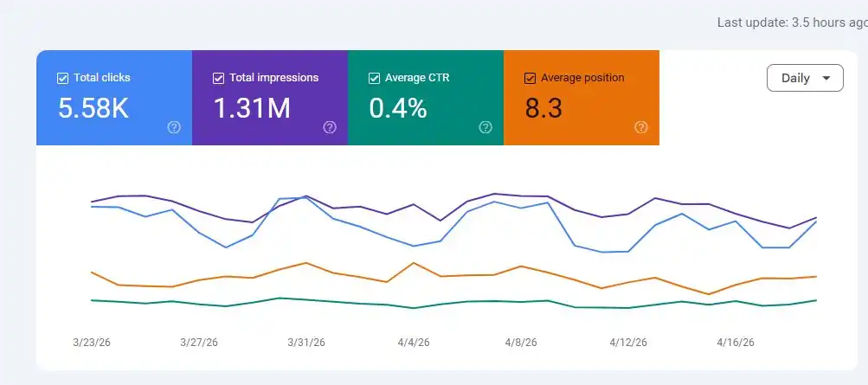Click the Average position card label
This screenshot has height=385, width=868.
(582, 78)
